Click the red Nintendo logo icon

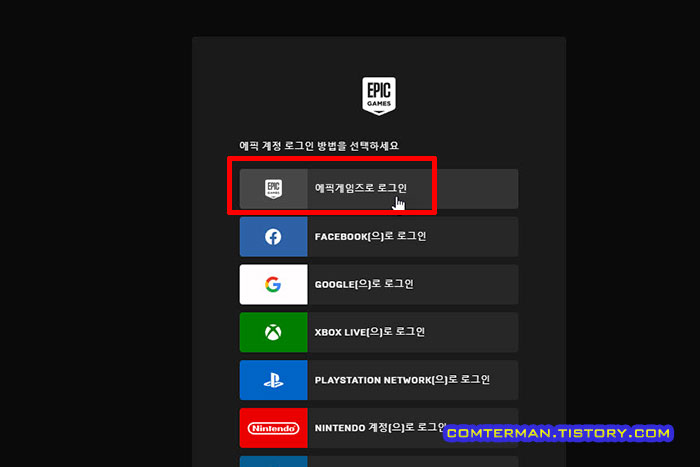[273, 428]
